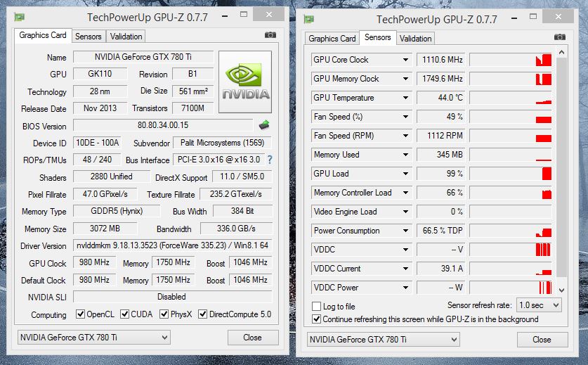The image size is (588, 365).
Task: Click the Subvendor field Palit Microsystems
Action: click(223, 143)
